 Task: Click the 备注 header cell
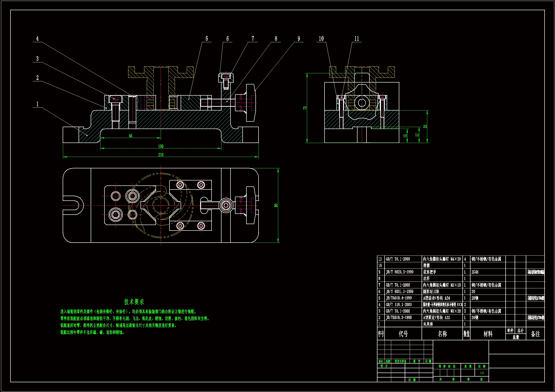click(535, 334)
